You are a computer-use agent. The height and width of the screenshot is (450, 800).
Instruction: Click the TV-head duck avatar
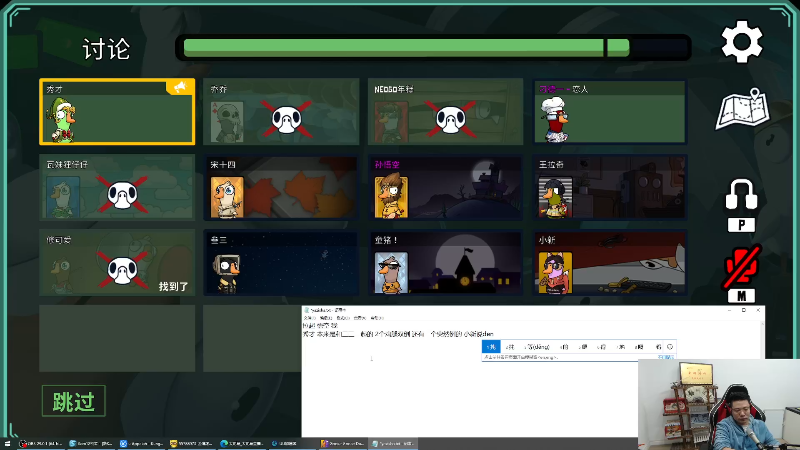(x=227, y=273)
